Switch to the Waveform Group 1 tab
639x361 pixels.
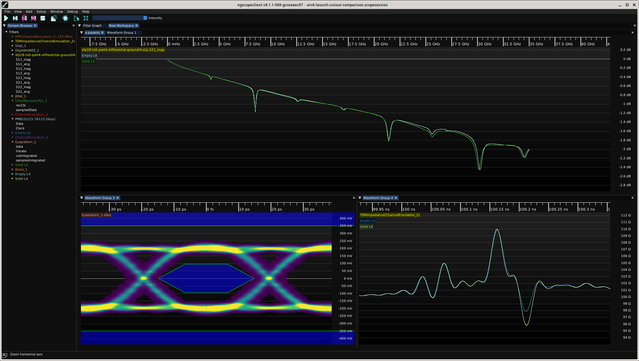coord(121,32)
